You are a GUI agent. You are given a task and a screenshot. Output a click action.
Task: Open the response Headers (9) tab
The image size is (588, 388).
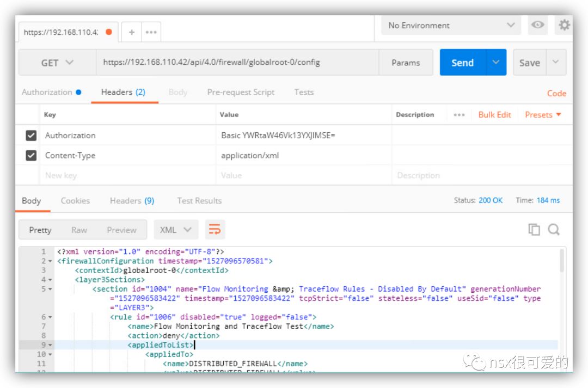click(x=132, y=201)
